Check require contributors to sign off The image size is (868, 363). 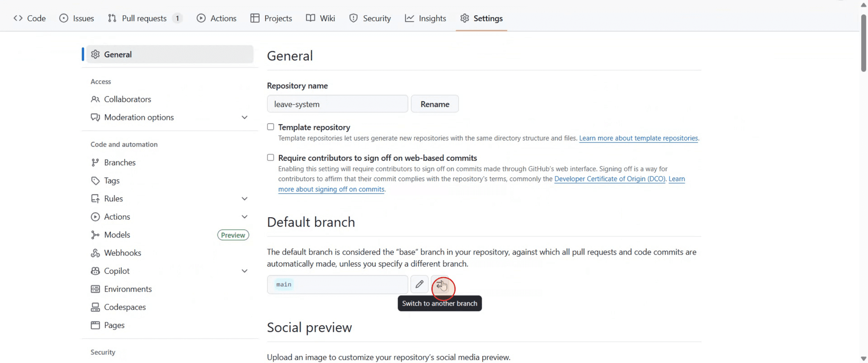pos(270,157)
